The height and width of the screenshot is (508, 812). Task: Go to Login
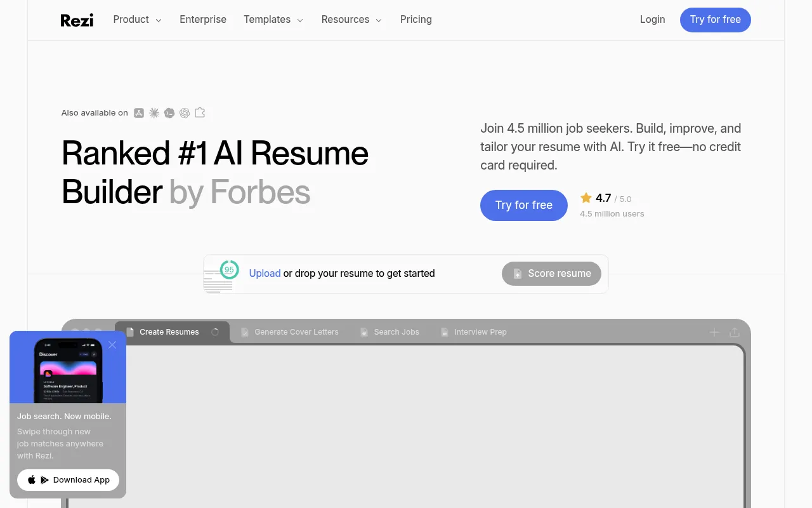click(652, 20)
